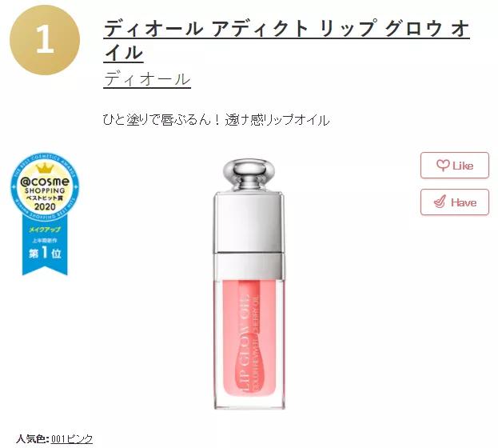This screenshot has height=448, width=498.
Task: Open the ディオール アディクト リップ グロウ product title link
Action: click(x=286, y=40)
